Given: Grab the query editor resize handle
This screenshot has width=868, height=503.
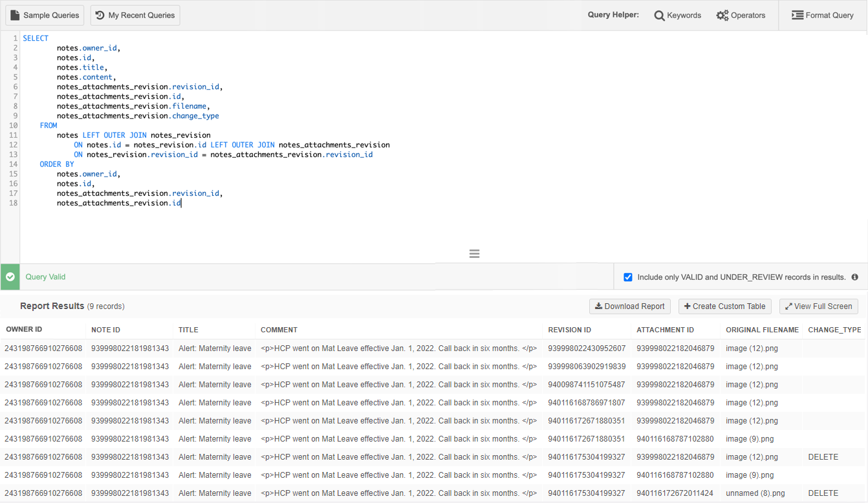Looking at the screenshot, I should coord(474,254).
